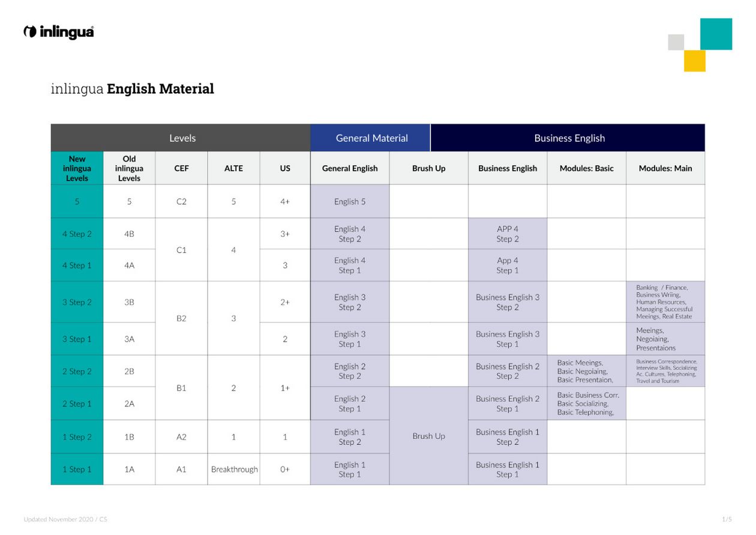
Task: Click the "3A" old level cell
Action: (x=129, y=339)
